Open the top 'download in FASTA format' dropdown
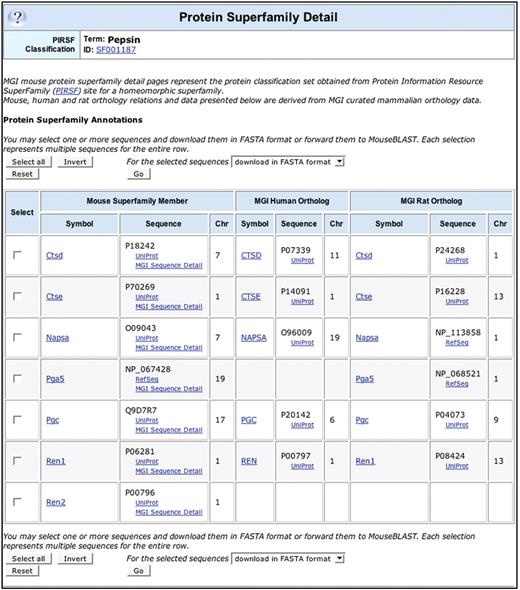Screen dimensions: 520x590 pos(288,162)
